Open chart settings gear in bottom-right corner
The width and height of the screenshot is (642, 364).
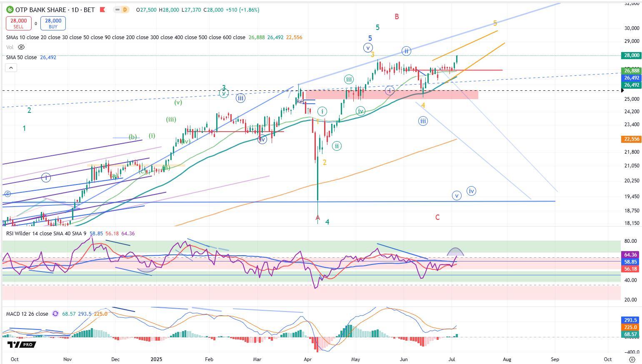(x=632, y=359)
